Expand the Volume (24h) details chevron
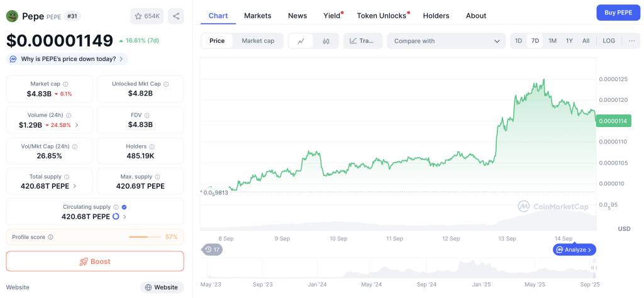644x298 pixels. [77, 124]
